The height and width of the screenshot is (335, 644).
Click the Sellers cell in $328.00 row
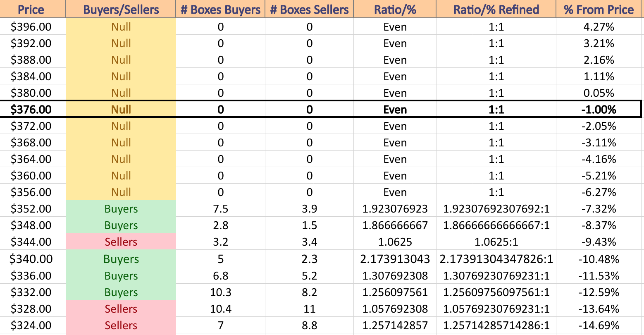pos(121,309)
